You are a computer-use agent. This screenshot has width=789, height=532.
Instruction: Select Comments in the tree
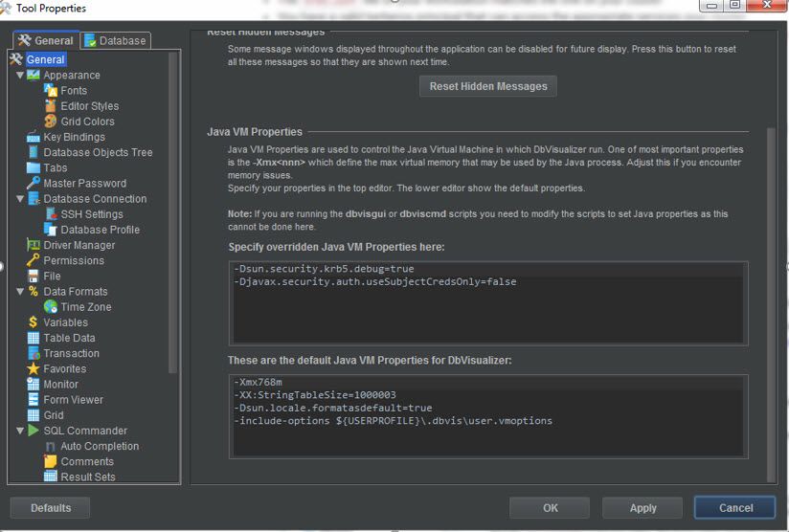pyautogui.click(x=87, y=461)
